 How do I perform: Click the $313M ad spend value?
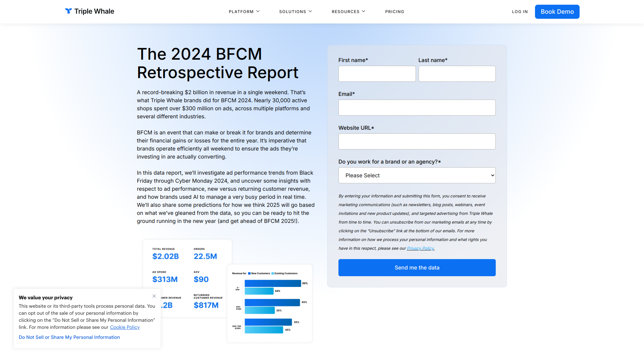pos(165,280)
